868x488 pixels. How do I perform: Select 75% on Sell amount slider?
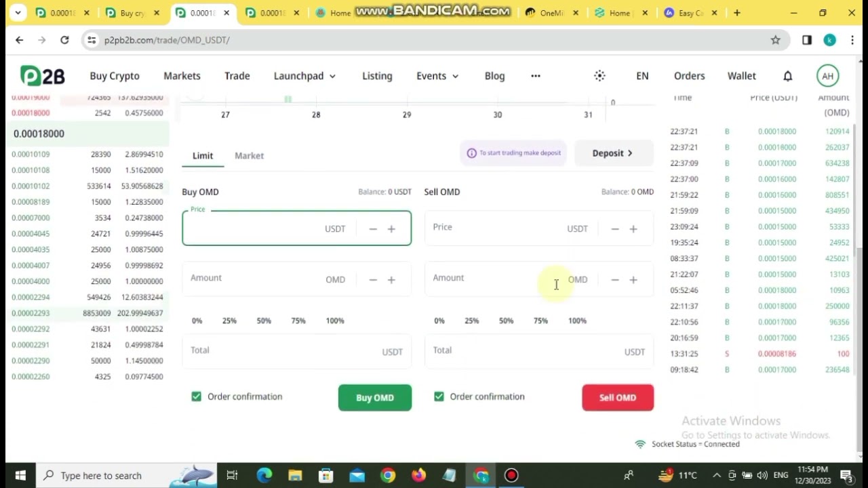coord(540,321)
